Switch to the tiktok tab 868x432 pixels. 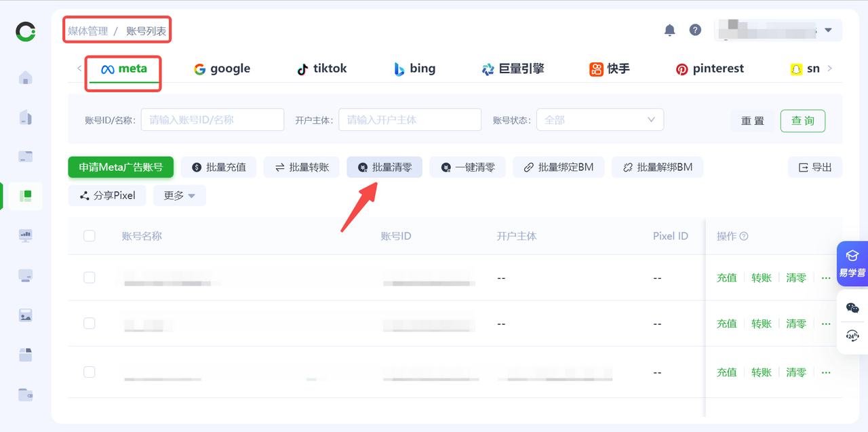point(322,68)
